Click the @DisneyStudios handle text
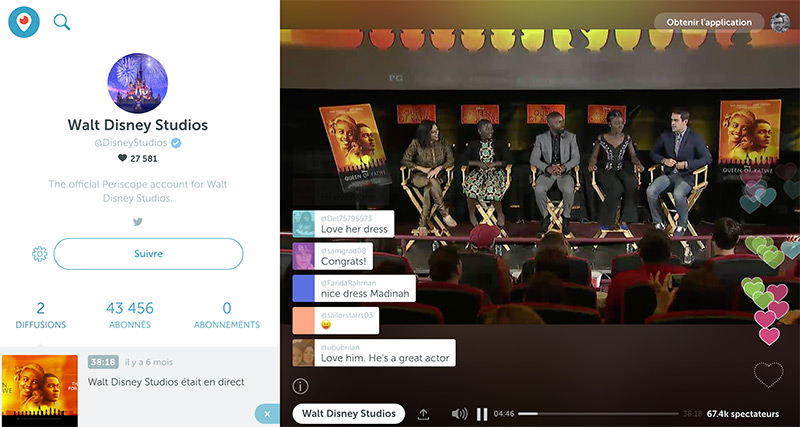800x427 pixels. pos(131,143)
